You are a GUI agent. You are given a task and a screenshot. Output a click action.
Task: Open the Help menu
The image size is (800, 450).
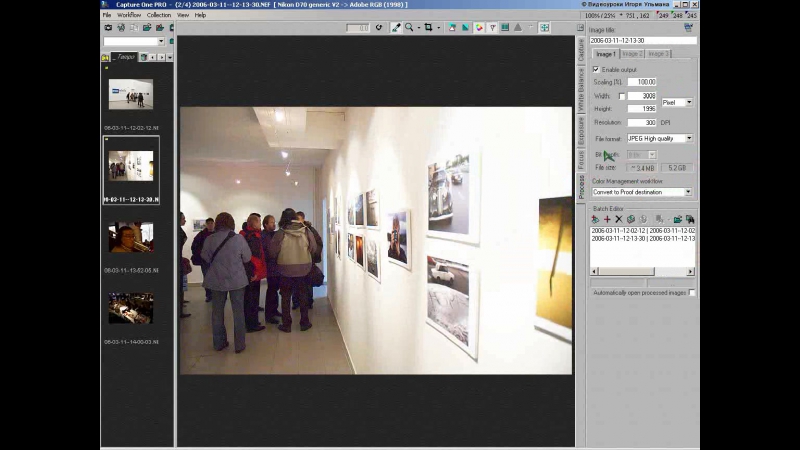pos(201,15)
